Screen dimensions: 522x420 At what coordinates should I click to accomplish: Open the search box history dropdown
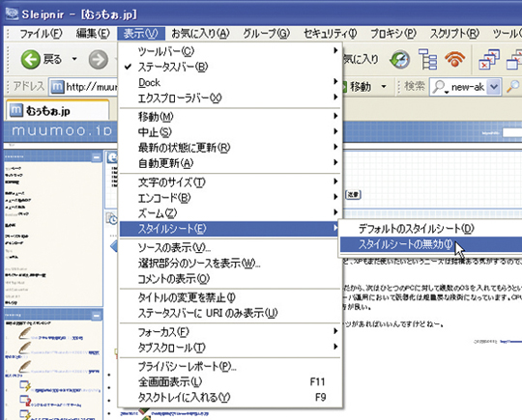[494, 87]
